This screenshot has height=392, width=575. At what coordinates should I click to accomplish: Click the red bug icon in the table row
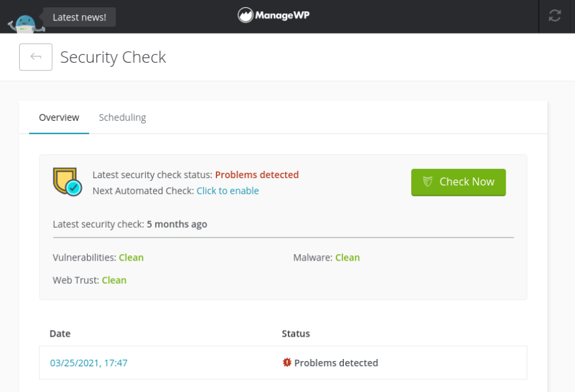click(x=287, y=363)
